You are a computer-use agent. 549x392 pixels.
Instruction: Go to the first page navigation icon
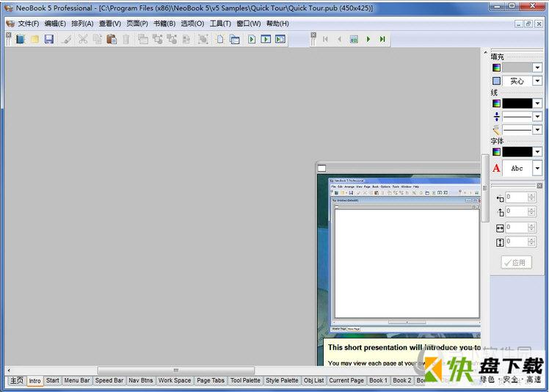[x=325, y=39]
